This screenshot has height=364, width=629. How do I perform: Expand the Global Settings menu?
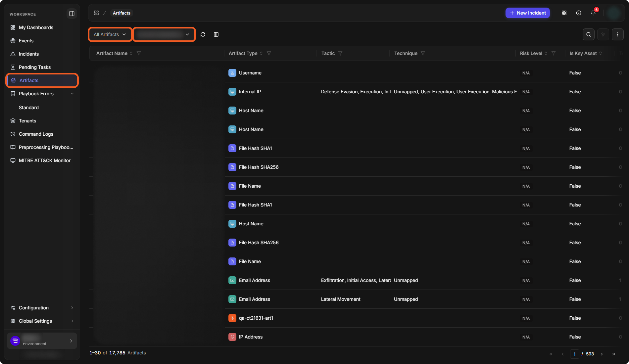[x=42, y=321]
